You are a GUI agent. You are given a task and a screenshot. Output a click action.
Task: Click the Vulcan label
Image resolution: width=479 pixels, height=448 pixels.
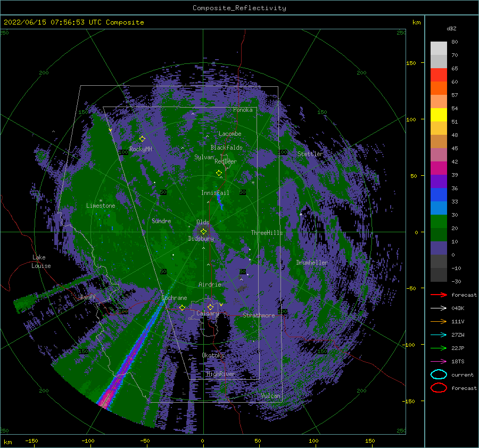point(270,396)
